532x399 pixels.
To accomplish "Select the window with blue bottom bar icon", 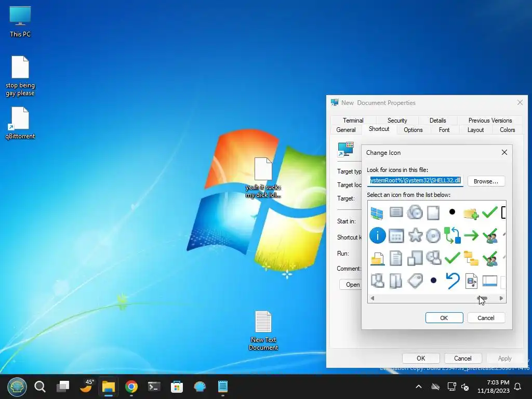I will click(x=489, y=281).
